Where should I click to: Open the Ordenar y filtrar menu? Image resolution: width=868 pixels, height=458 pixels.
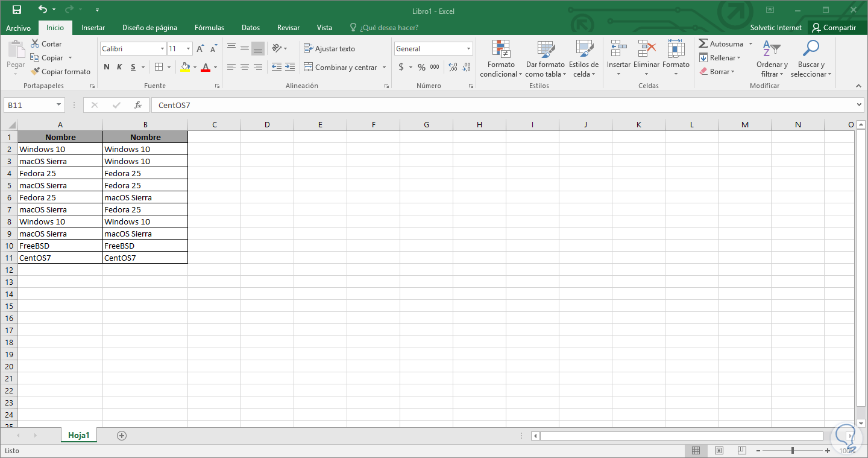(x=772, y=59)
